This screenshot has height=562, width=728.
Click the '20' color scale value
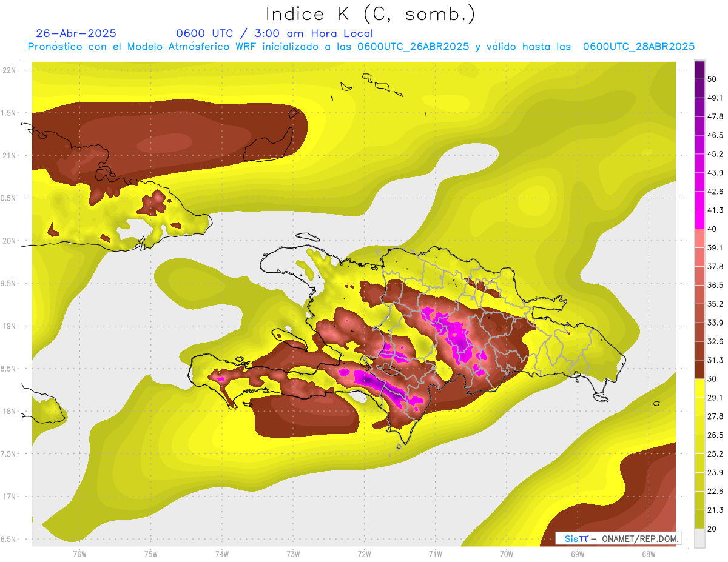[712, 529]
